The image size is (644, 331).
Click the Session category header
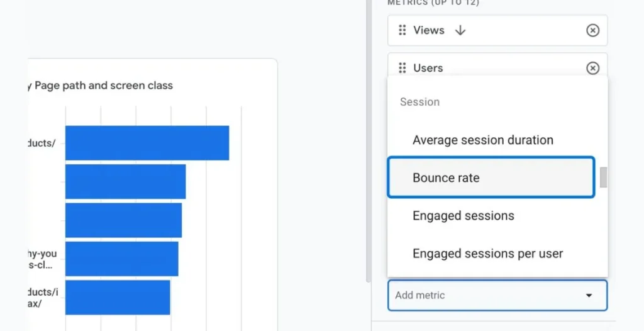point(419,102)
